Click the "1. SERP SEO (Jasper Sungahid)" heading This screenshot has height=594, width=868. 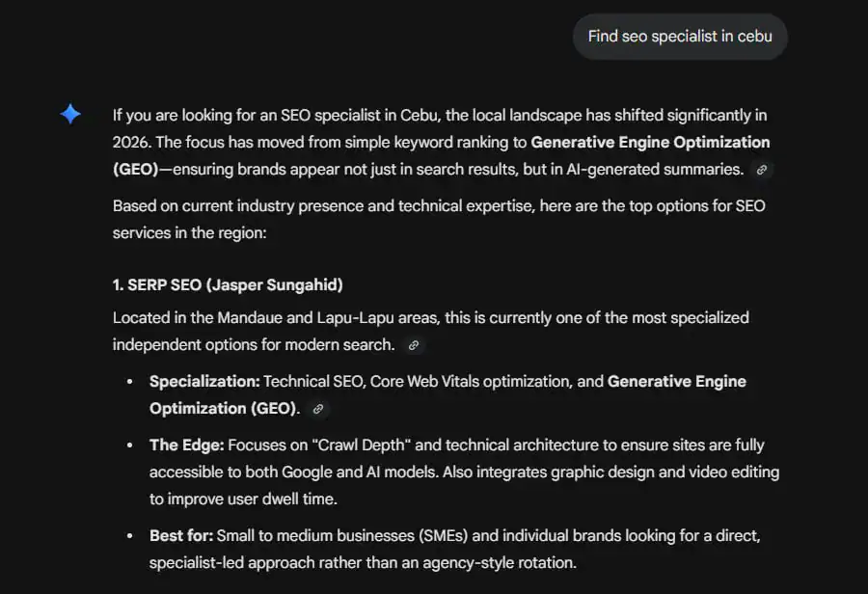[x=228, y=285]
